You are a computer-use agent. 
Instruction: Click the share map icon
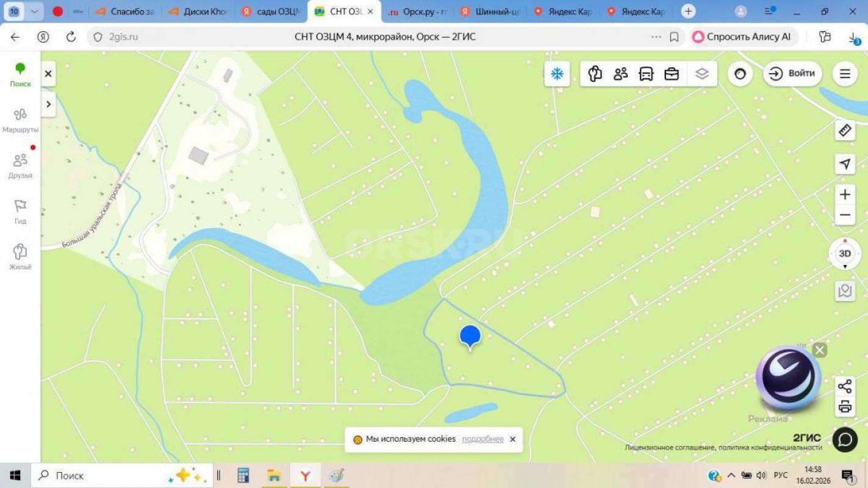click(x=844, y=386)
